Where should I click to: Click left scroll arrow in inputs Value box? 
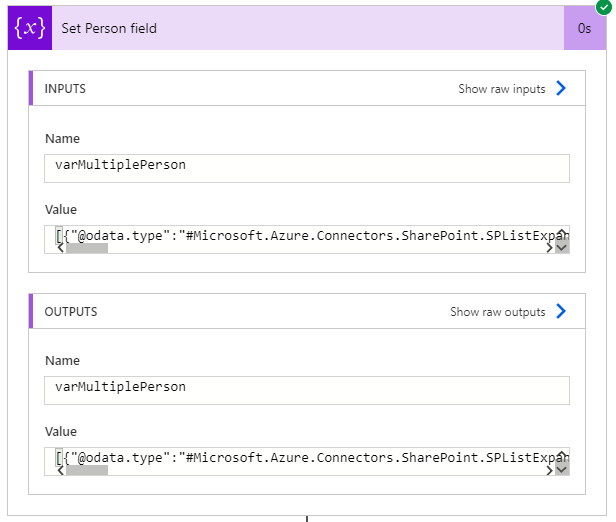(x=61, y=248)
